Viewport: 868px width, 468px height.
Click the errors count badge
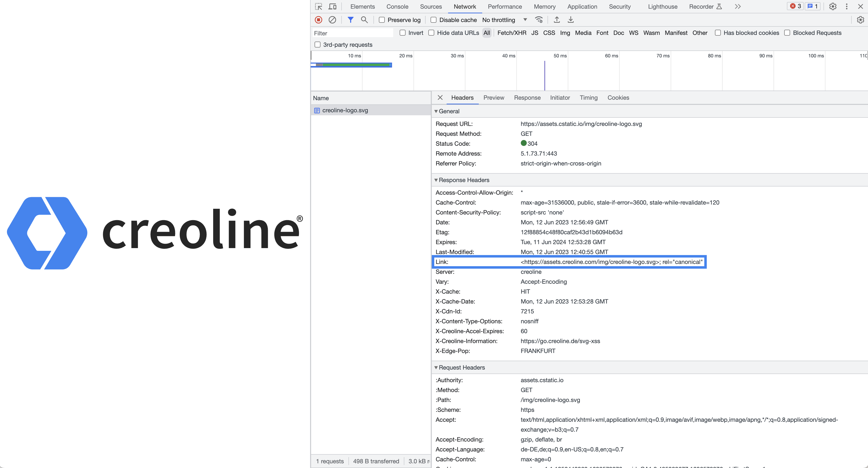[x=795, y=6]
